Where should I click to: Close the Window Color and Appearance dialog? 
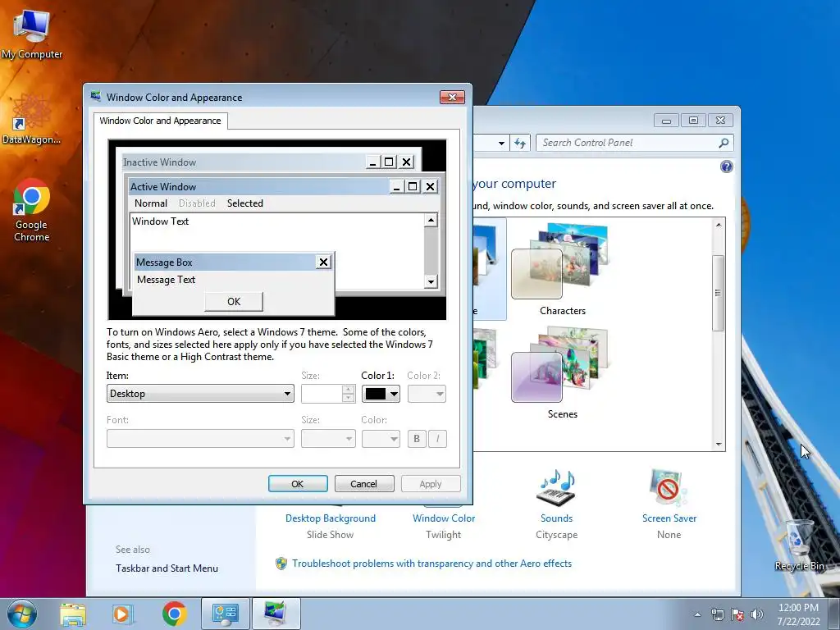click(452, 97)
